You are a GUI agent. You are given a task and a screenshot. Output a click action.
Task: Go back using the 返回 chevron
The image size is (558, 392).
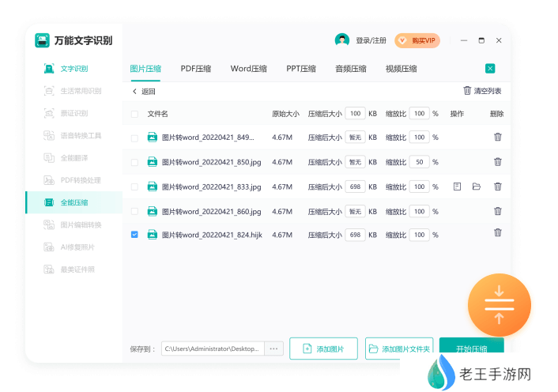click(x=135, y=92)
